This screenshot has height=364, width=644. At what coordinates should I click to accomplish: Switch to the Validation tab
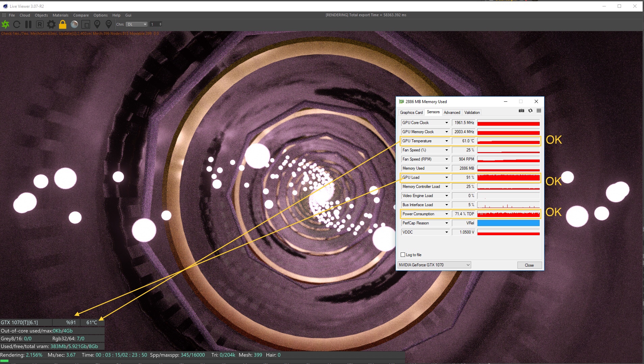(x=472, y=113)
